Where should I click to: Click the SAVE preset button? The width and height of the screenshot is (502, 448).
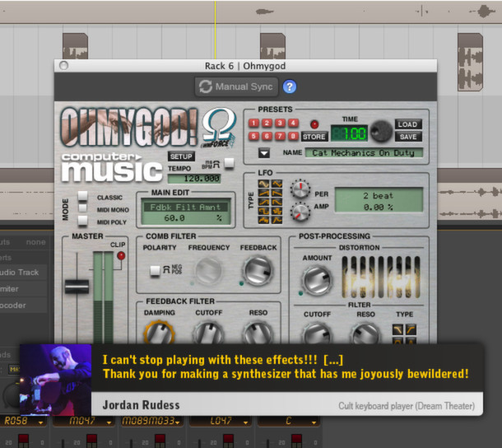click(x=408, y=137)
